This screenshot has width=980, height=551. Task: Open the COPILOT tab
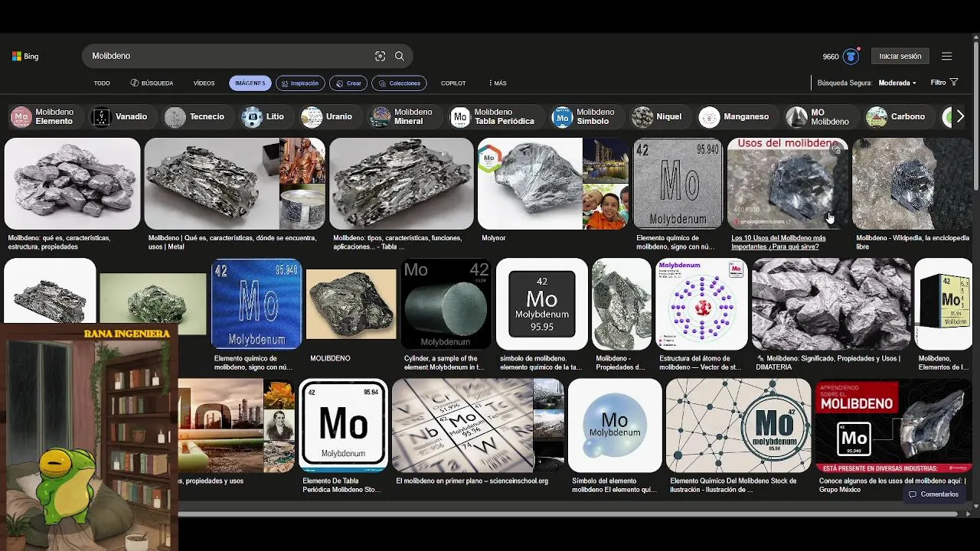click(x=453, y=83)
